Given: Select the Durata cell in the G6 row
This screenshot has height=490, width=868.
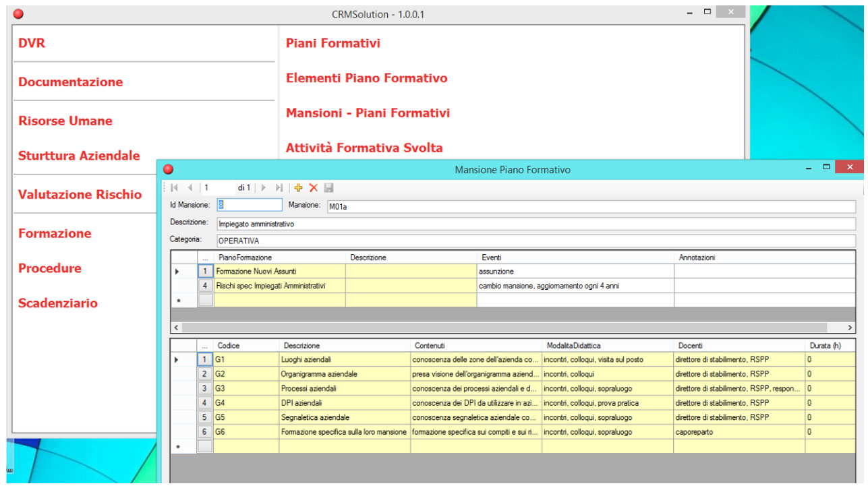Looking at the screenshot, I should (x=830, y=432).
